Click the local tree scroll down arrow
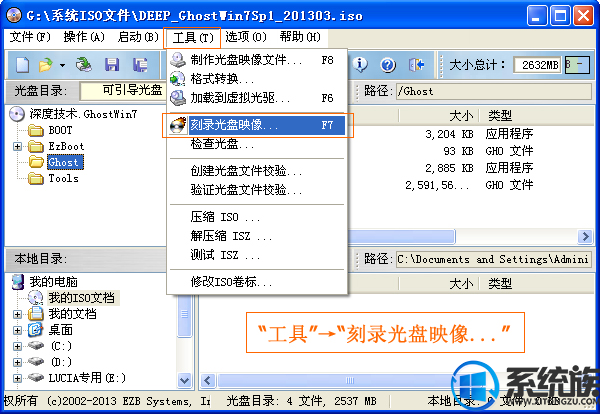The image size is (600, 414). pyautogui.click(x=184, y=380)
